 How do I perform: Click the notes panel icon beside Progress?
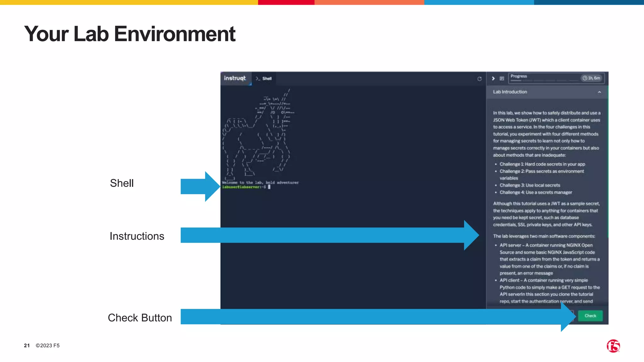tap(502, 79)
